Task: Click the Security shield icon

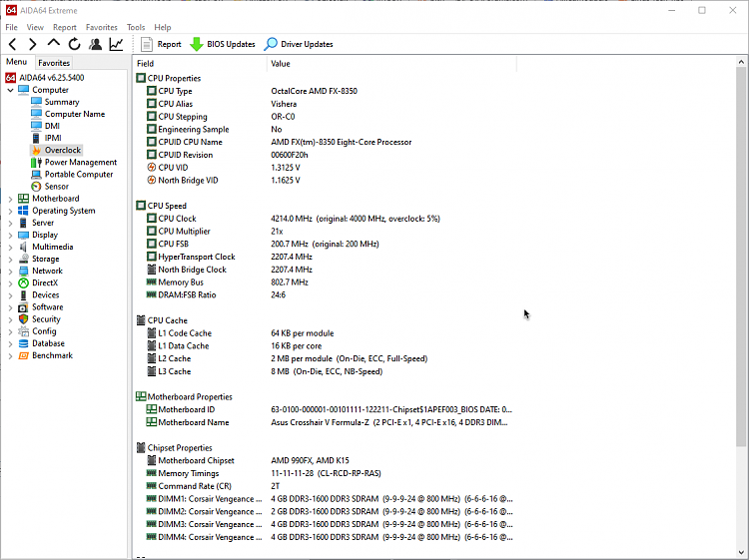Action: click(x=23, y=318)
